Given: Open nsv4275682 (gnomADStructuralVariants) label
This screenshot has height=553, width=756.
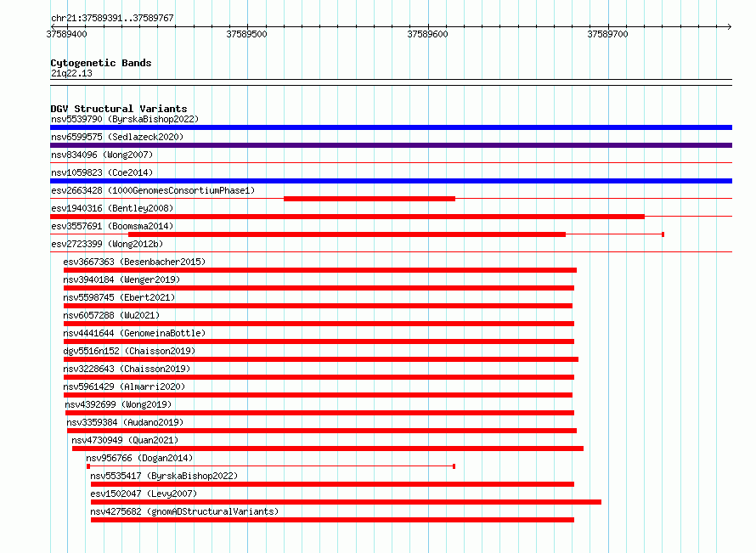Looking at the screenshot, I should click(184, 511).
